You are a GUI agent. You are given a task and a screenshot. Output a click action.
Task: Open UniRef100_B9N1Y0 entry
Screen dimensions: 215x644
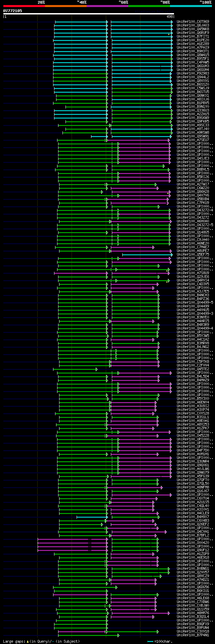coord(193,106)
